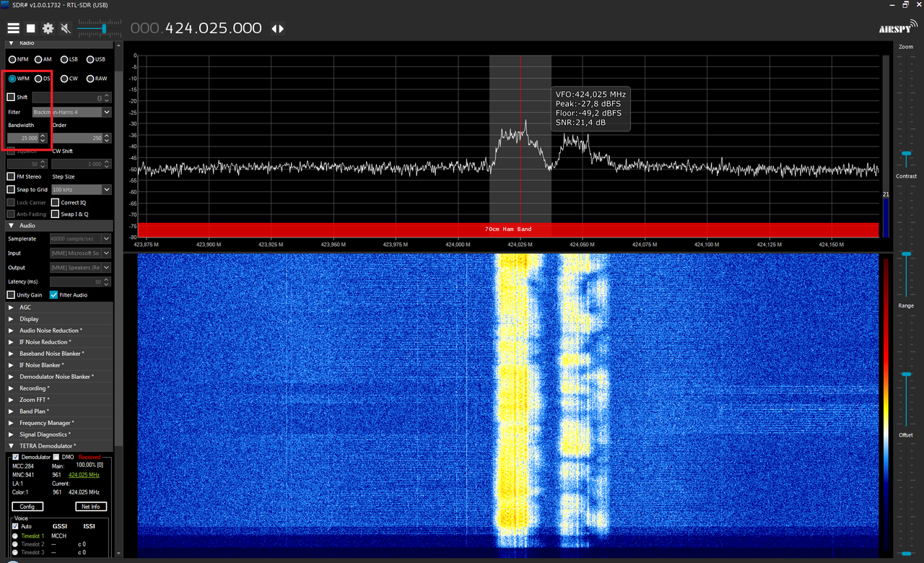The width and height of the screenshot is (924, 563).
Task: Click the filter Order value field
Action: tap(82, 138)
